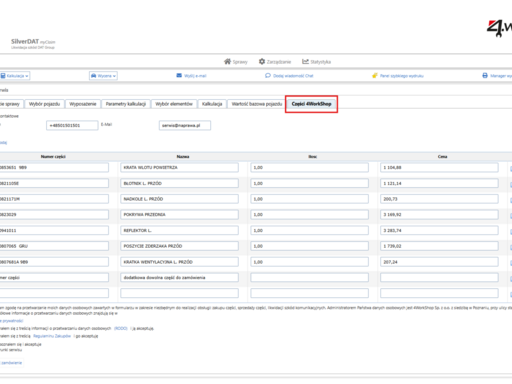Screen dimensions: 512x384
Task: Click part number field in BŁOTNIK L. row
Action: [x=54, y=183]
